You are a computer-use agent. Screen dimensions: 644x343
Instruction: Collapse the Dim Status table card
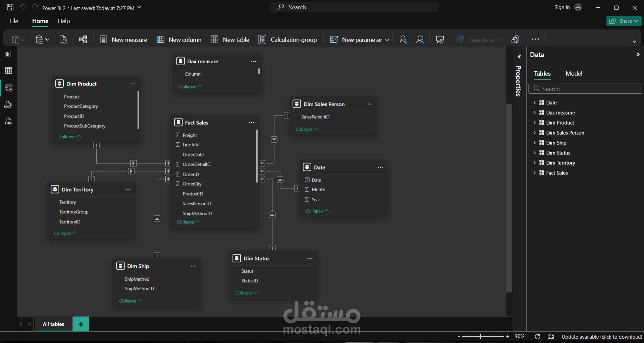pos(247,293)
